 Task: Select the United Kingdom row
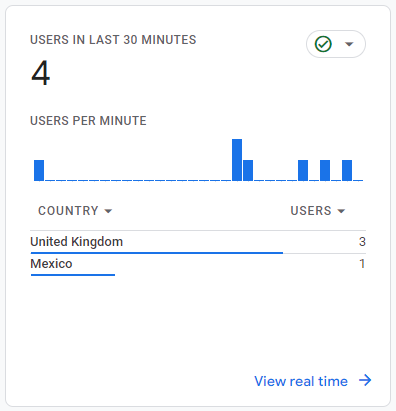pos(198,242)
